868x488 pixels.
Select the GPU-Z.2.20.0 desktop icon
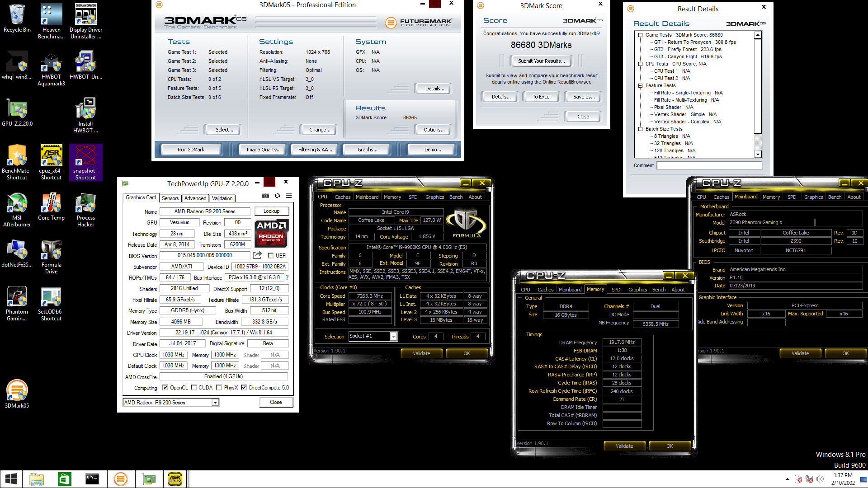coord(17,113)
